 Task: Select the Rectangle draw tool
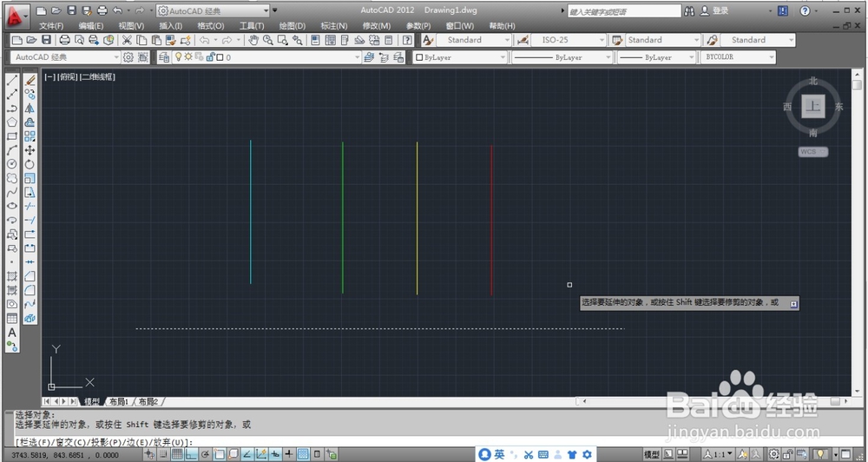[11, 136]
